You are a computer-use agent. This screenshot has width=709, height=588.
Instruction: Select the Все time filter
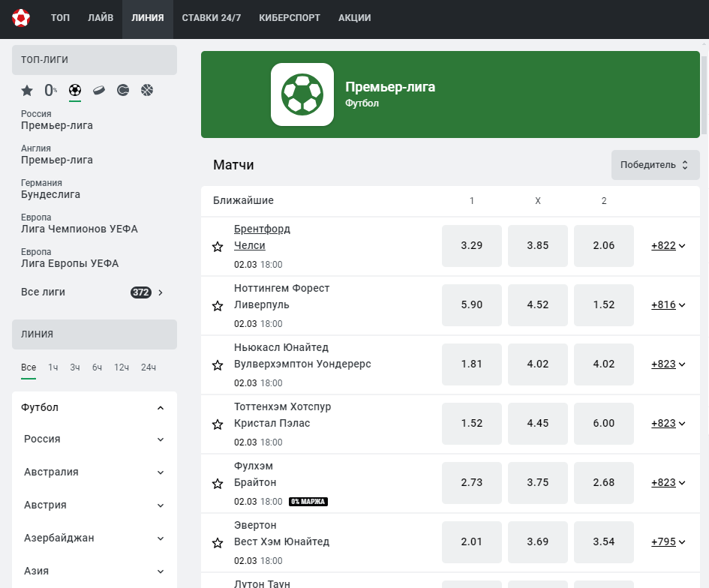tap(28, 367)
